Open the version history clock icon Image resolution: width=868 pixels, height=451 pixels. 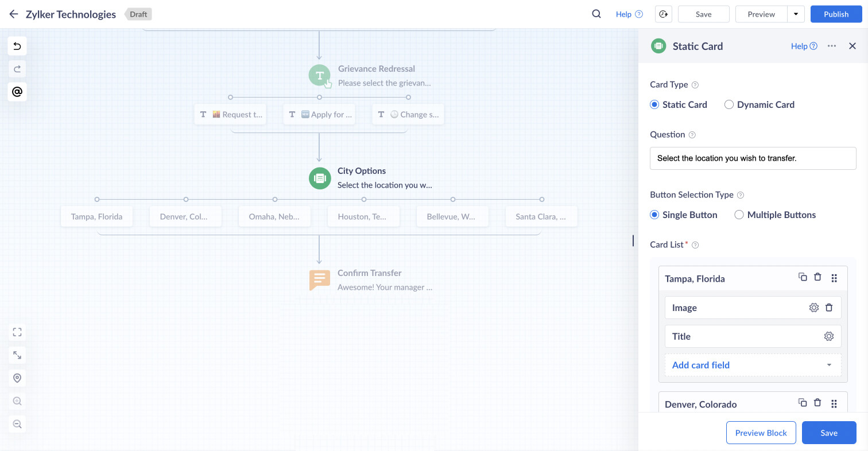pyautogui.click(x=664, y=14)
